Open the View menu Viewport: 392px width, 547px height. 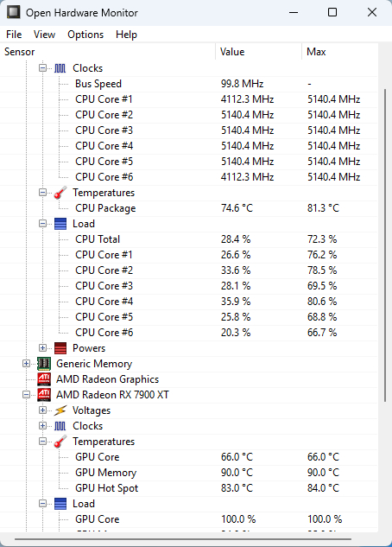44,35
